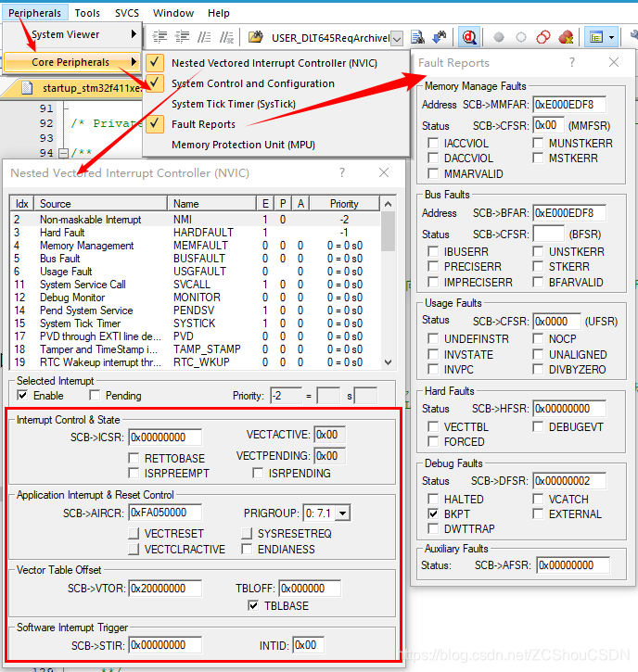Toggle the MUNSTKERR checkbox

[x=538, y=143]
